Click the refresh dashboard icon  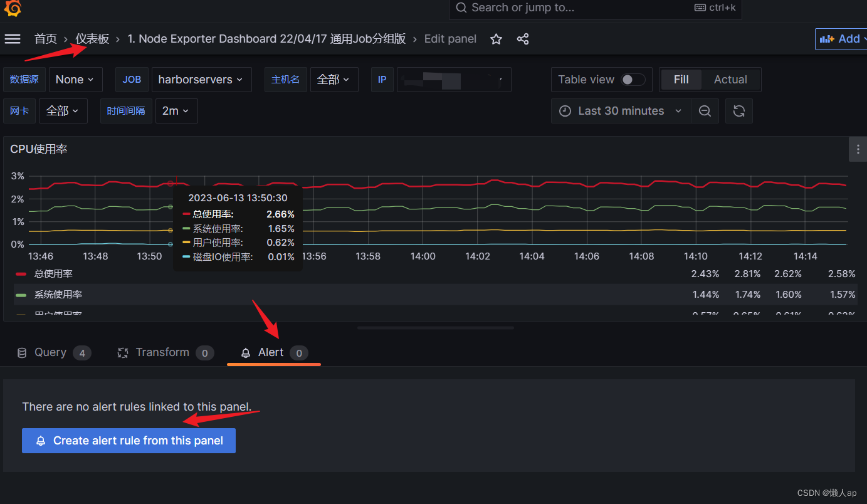coord(739,111)
